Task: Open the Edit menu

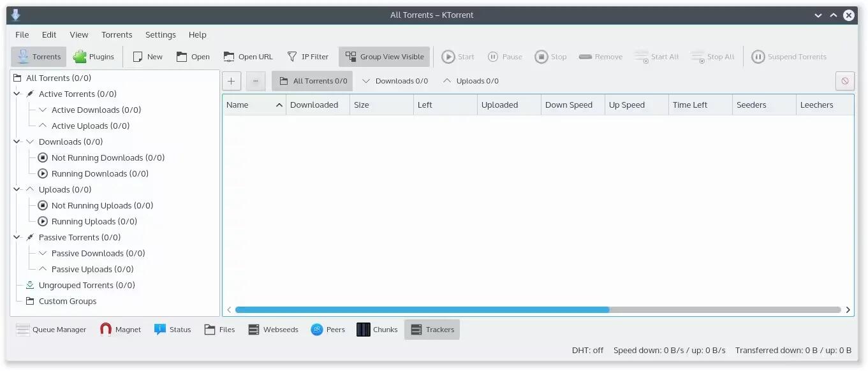Action: (49, 34)
